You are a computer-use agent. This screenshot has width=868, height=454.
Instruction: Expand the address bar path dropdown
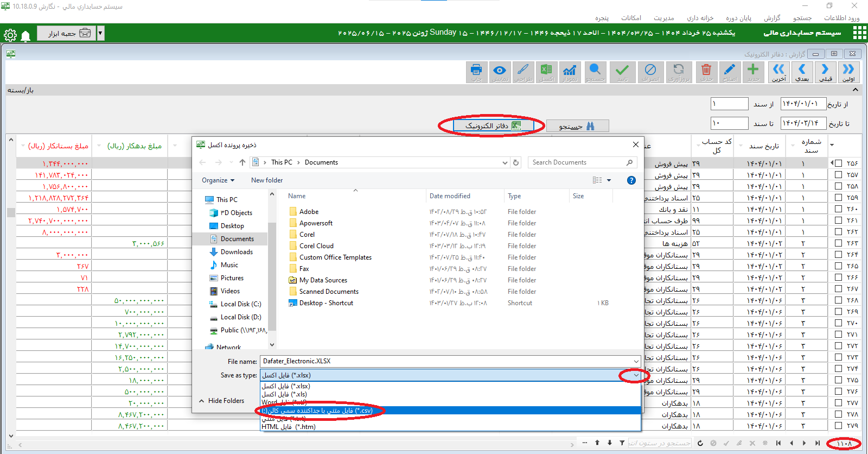[505, 162]
